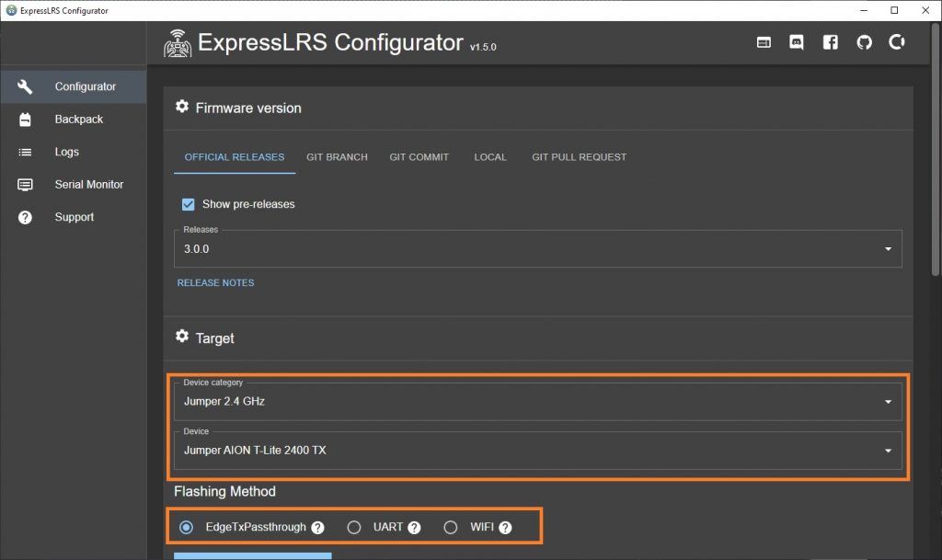Show help for WIFI flashing method
This screenshot has width=942, height=560.
(505, 528)
